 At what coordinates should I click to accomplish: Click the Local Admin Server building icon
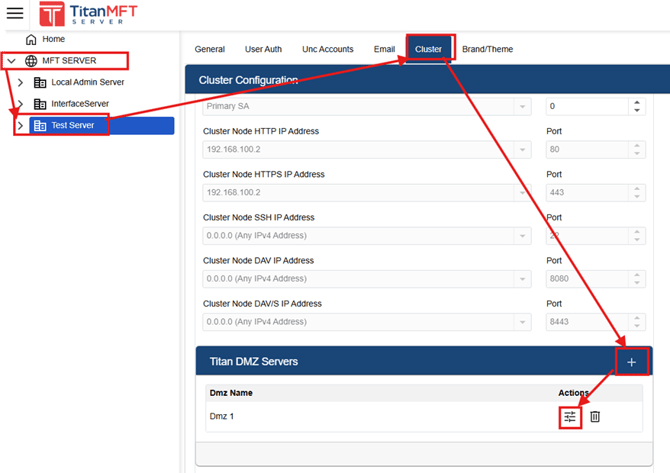(x=40, y=82)
